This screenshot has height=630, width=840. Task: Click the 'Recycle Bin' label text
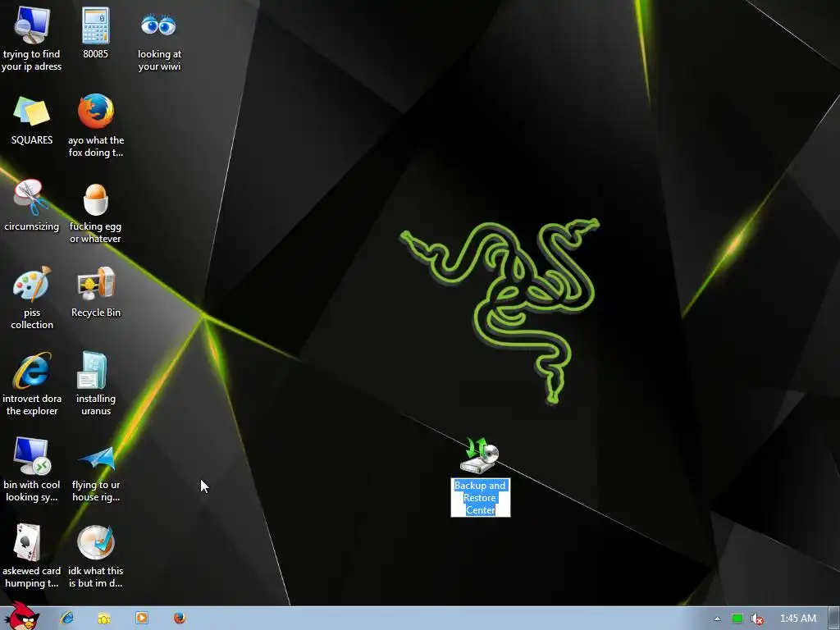pyautogui.click(x=96, y=313)
